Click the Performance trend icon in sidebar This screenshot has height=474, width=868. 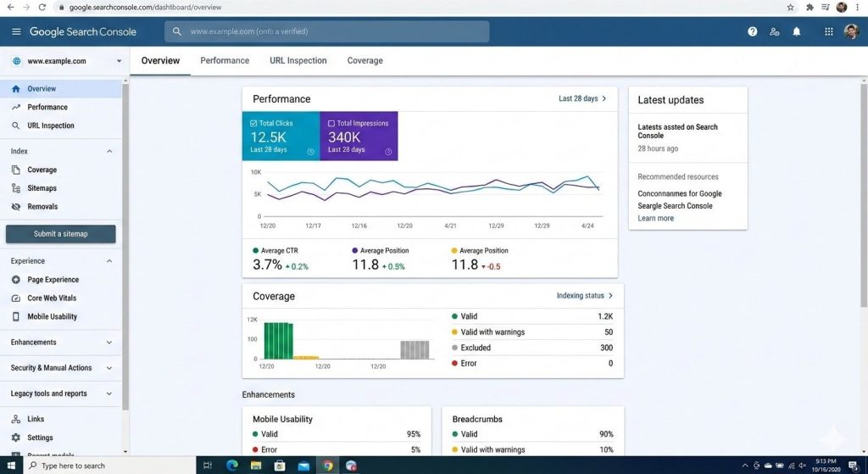tap(15, 107)
